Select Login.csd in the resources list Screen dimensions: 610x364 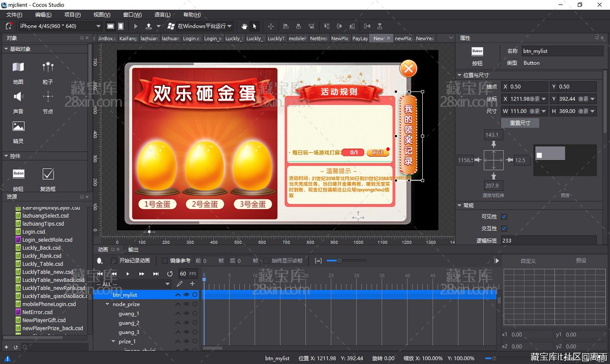(34, 232)
